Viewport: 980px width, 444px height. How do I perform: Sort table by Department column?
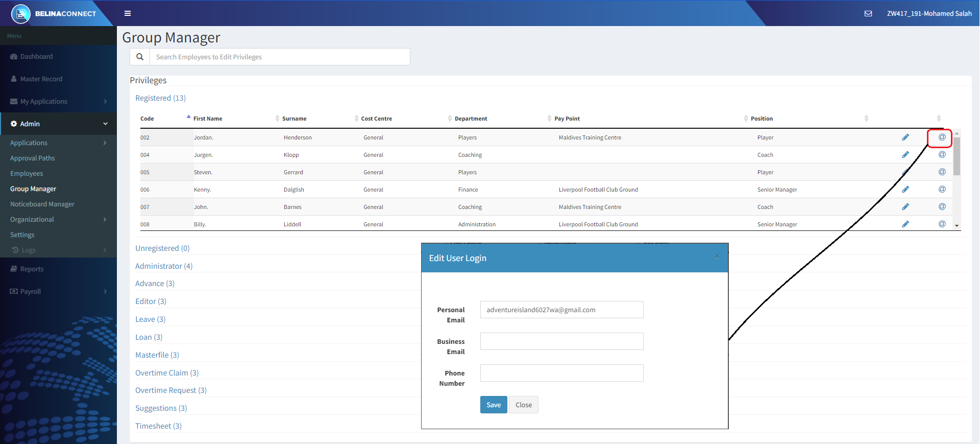tap(471, 119)
